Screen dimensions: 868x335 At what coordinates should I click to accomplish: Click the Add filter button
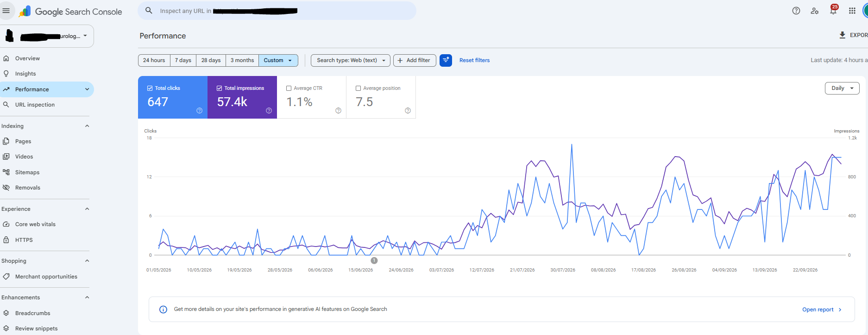[415, 60]
